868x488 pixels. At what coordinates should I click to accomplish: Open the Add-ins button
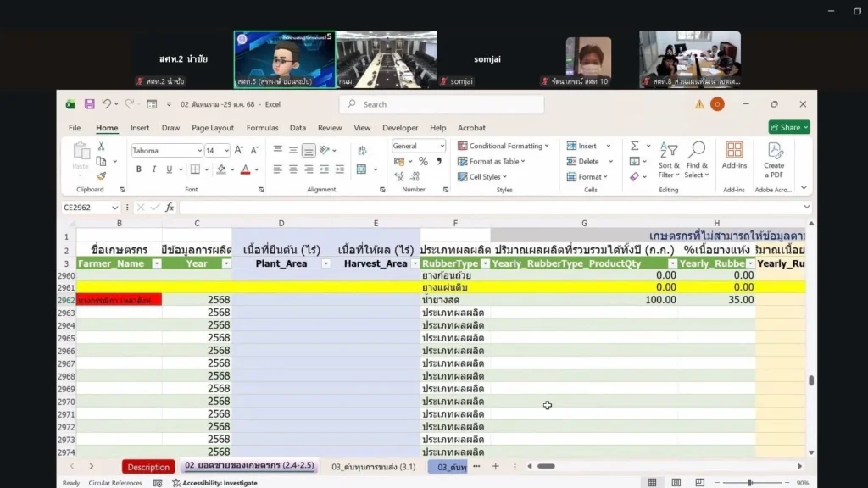734,155
